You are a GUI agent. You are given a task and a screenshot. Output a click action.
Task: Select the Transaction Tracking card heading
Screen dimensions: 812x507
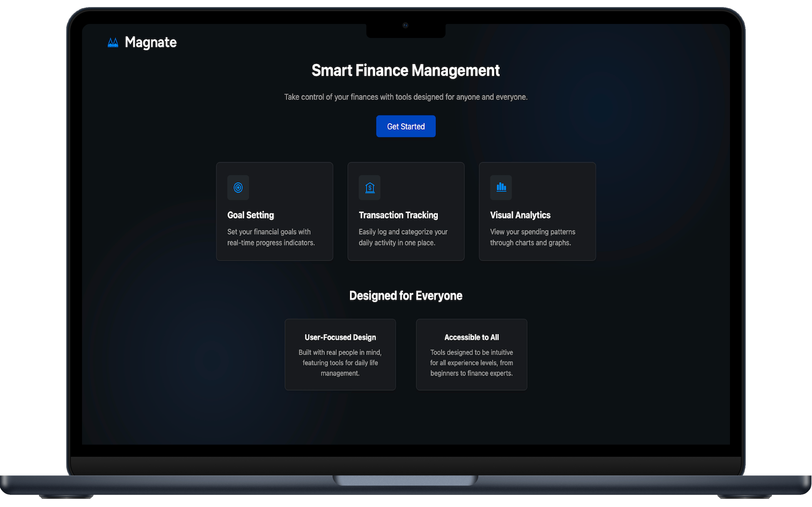tap(398, 215)
